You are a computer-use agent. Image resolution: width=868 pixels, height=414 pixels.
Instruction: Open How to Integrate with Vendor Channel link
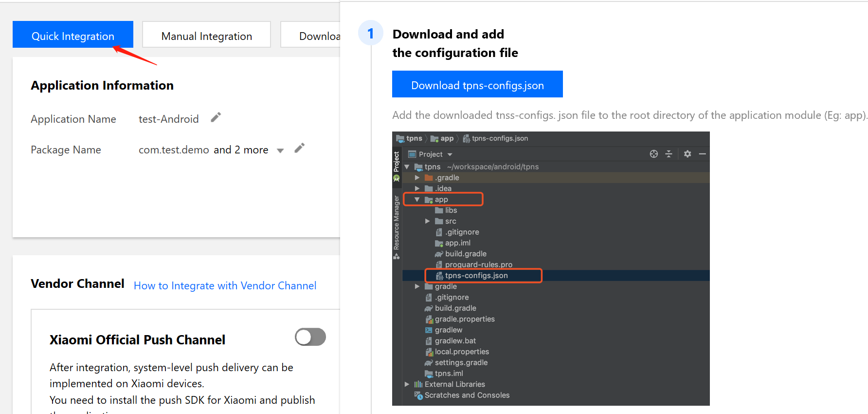point(225,286)
